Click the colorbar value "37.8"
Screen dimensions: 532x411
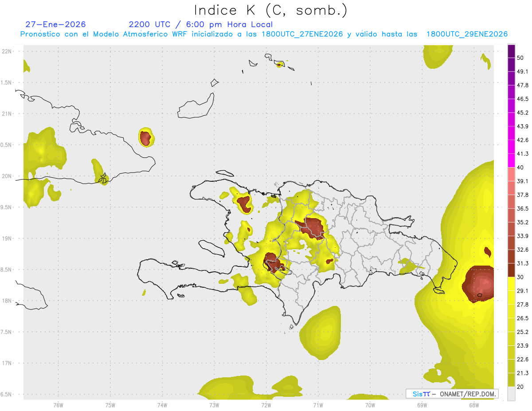coord(522,195)
